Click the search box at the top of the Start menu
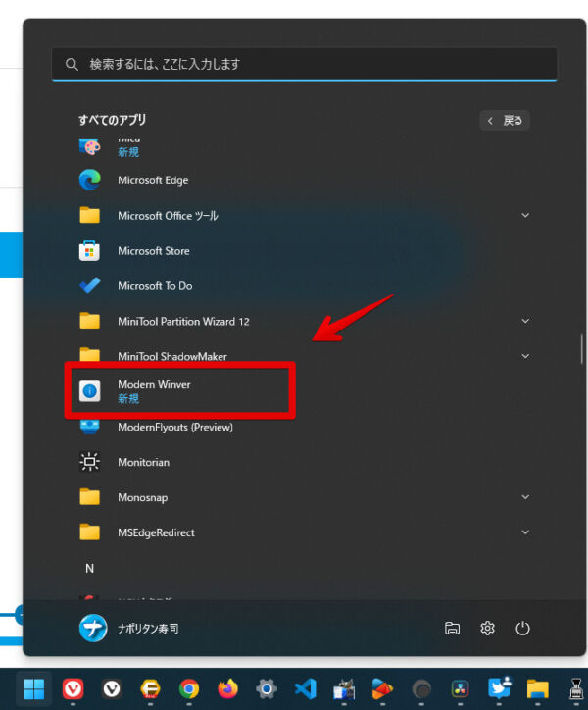 (x=304, y=65)
